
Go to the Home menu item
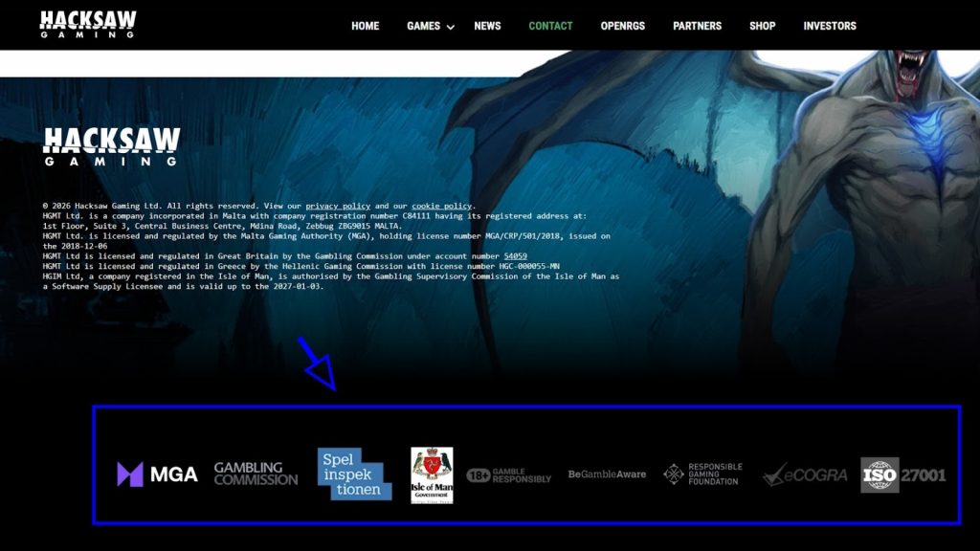pos(365,26)
